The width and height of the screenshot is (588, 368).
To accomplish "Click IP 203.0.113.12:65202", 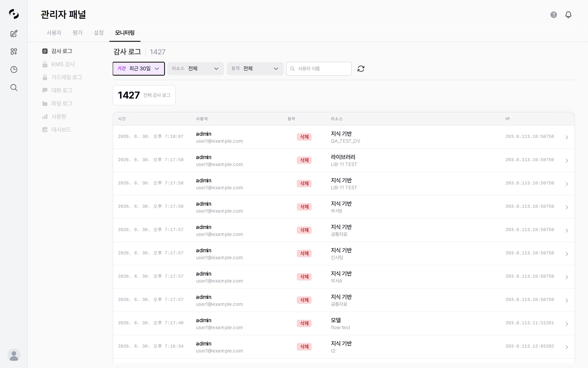I will [x=530, y=346].
